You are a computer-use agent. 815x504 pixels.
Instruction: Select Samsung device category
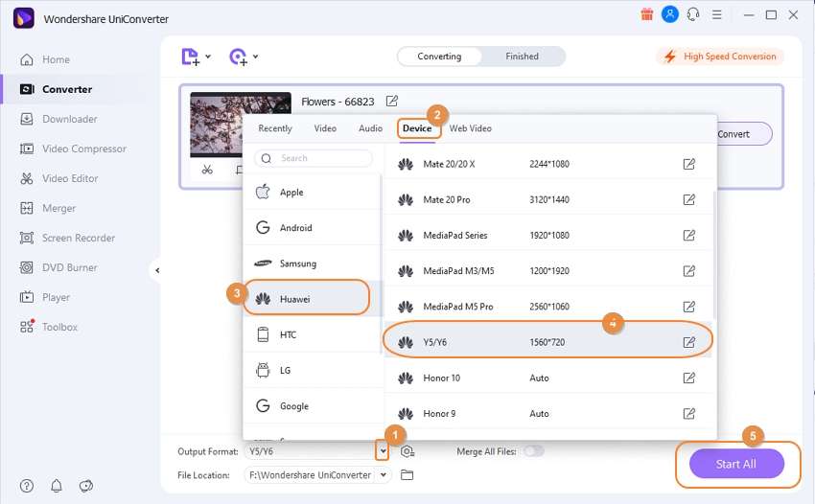pos(312,263)
